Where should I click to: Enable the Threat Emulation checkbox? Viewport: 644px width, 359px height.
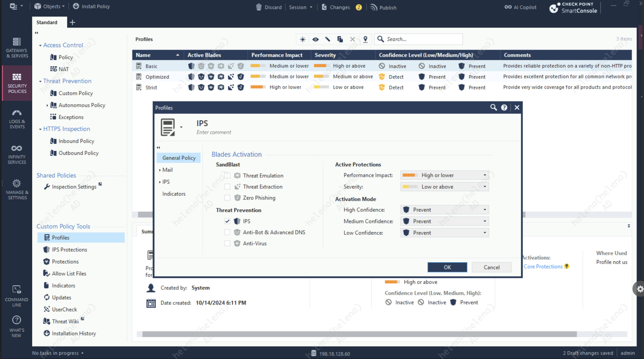pos(227,176)
